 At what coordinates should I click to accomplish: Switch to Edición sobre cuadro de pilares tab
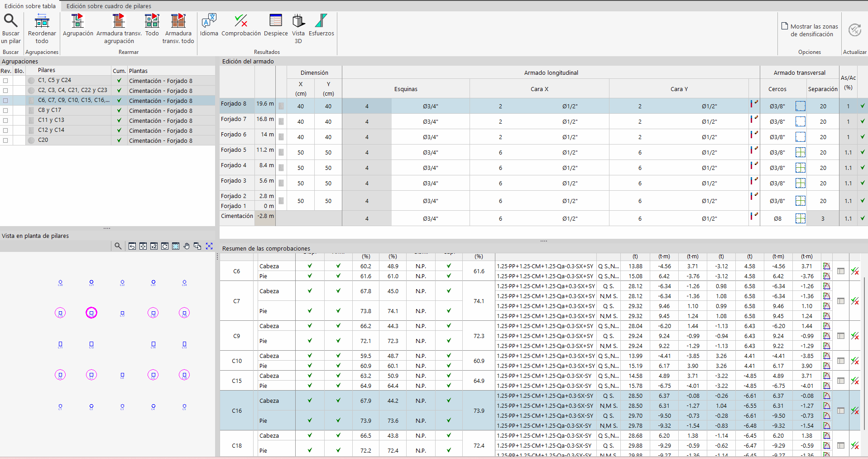[x=109, y=6]
